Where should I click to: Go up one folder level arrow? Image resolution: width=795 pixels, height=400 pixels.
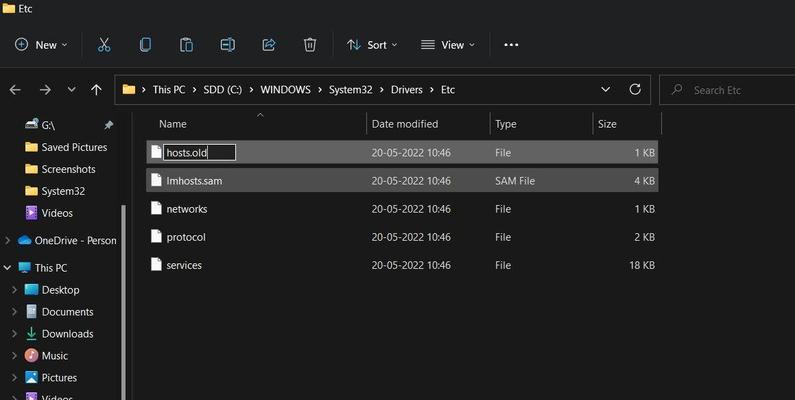pos(96,90)
